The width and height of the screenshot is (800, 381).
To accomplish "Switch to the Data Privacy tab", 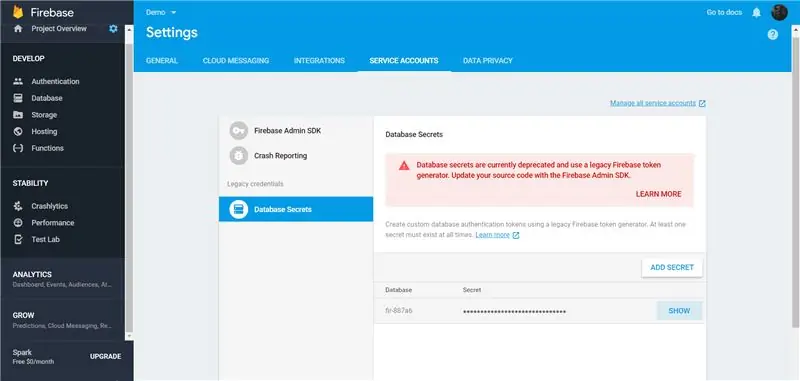I will tap(488, 61).
